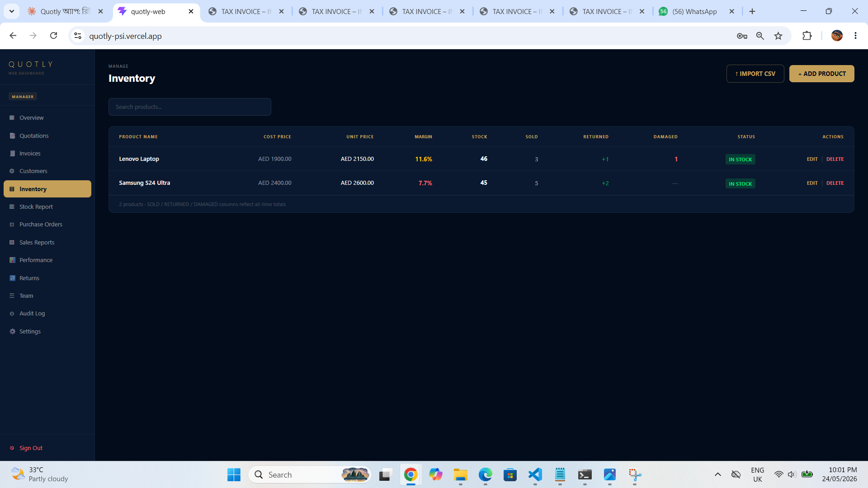Click the Performance chart icon
The width and height of the screenshot is (868, 488).
click(12, 260)
